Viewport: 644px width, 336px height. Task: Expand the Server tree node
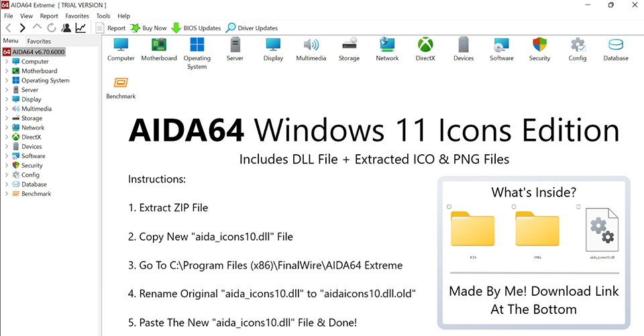pos(7,90)
